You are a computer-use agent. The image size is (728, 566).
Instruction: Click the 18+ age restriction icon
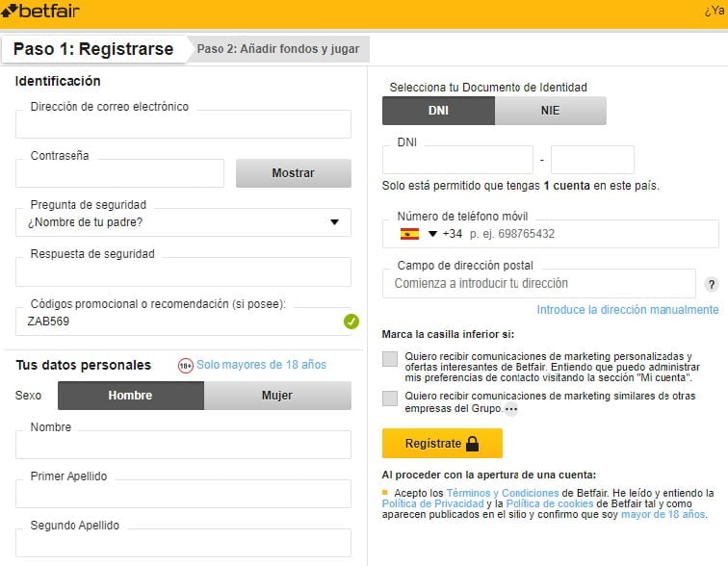coord(186,366)
